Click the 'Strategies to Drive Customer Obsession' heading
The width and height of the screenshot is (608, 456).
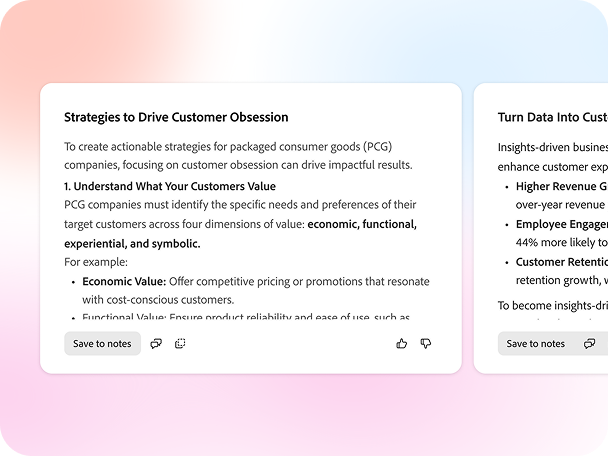(176, 117)
